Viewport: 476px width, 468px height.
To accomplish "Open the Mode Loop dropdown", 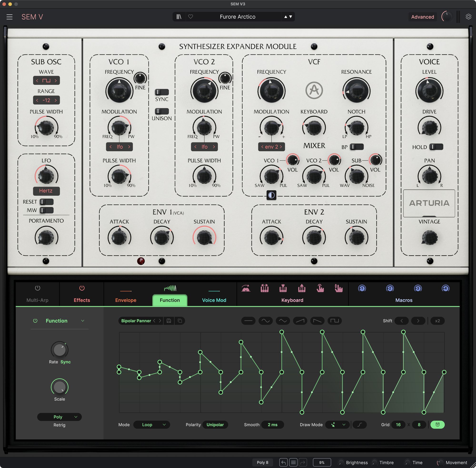I will pyautogui.click(x=152, y=424).
